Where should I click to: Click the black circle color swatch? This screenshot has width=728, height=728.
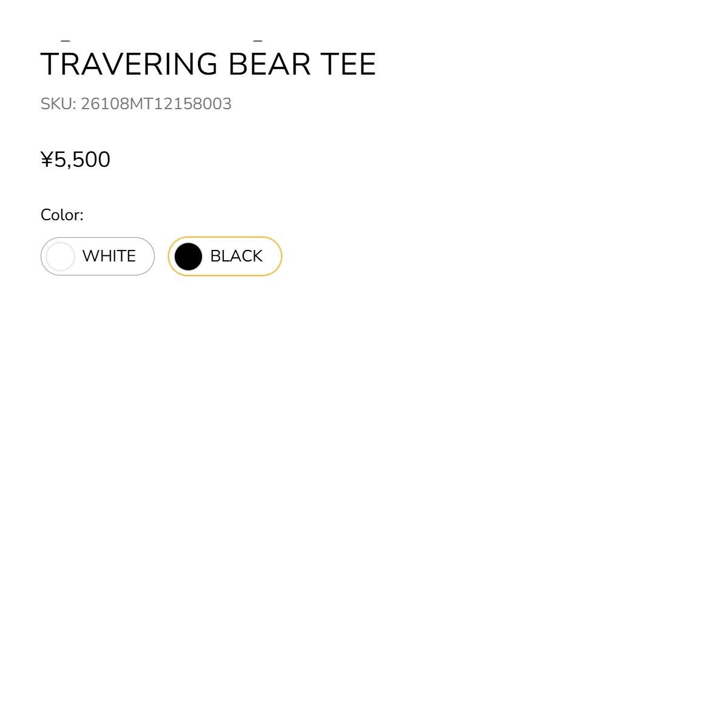(188, 257)
